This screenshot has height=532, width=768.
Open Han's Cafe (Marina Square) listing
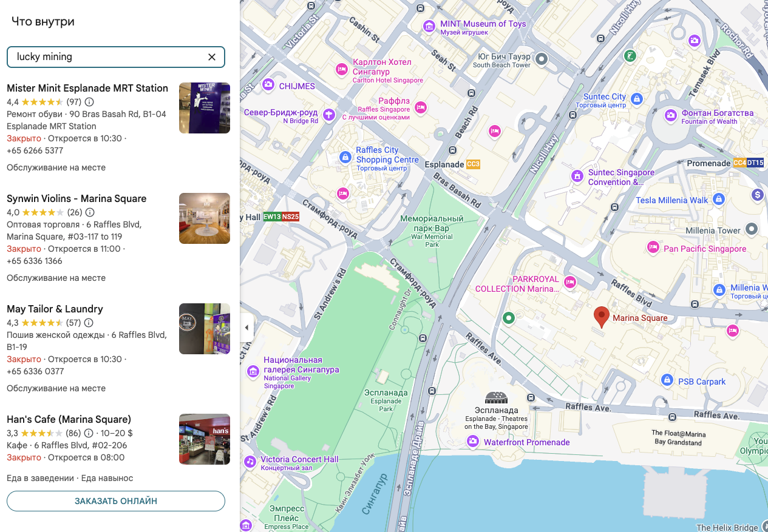[x=69, y=419]
